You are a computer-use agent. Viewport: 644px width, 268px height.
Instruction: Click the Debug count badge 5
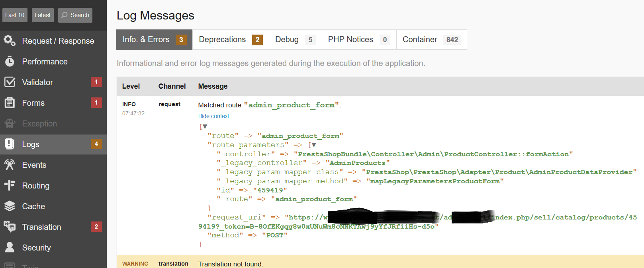pyautogui.click(x=310, y=40)
